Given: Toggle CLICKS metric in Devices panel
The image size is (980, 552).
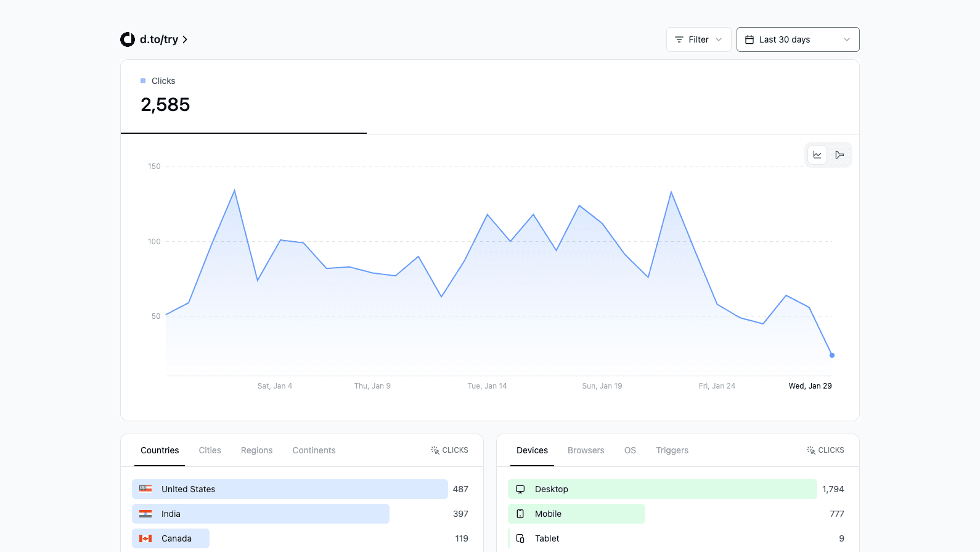Looking at the screenshot, I should tap(825, 450).
